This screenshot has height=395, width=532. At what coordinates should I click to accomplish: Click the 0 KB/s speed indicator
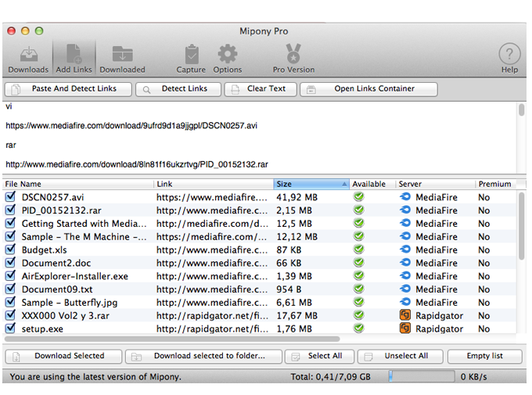click(x=473, y=377)
